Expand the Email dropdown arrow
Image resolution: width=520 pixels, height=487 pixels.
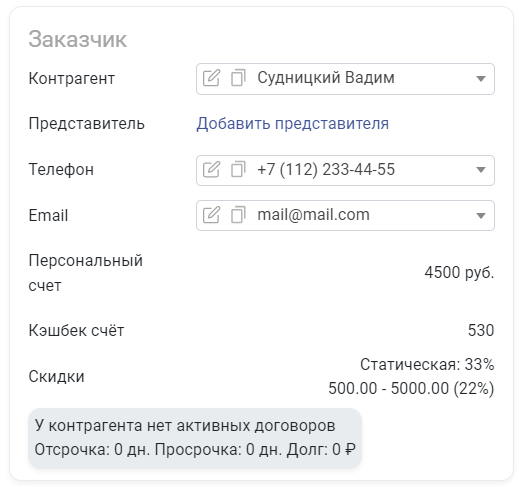pyautogui.click(x=480, y=216)
